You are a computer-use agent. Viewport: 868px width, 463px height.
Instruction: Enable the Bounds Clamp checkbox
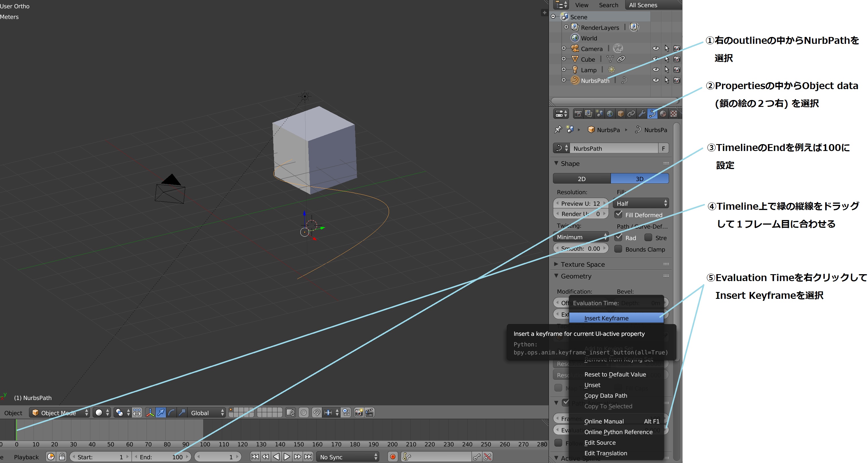(x=618, y=249)
